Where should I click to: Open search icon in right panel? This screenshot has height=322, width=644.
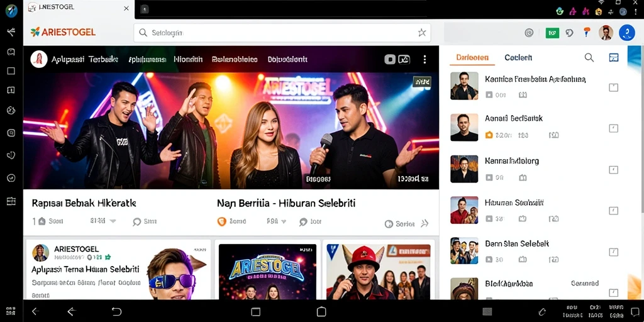(x=589, y=57)
